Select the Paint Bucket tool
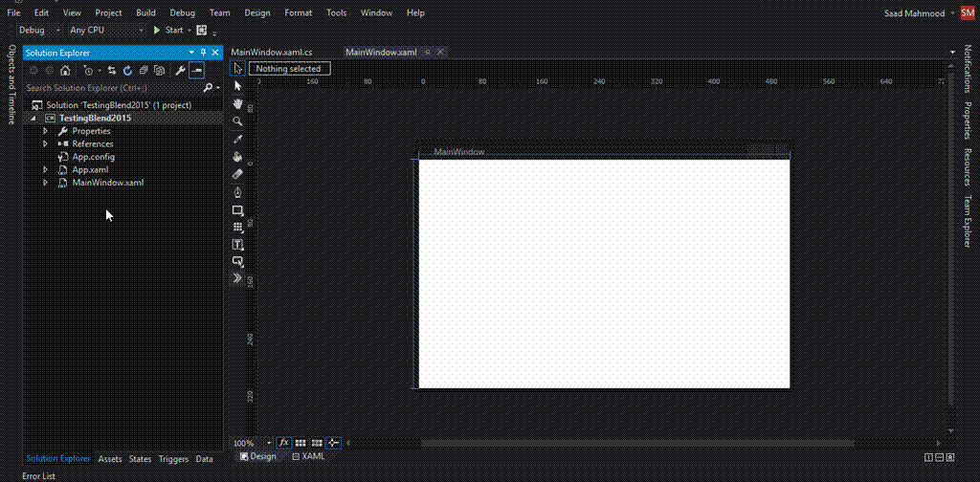Image resolution: width=980 pixels, height=482 pixels. 237,157
